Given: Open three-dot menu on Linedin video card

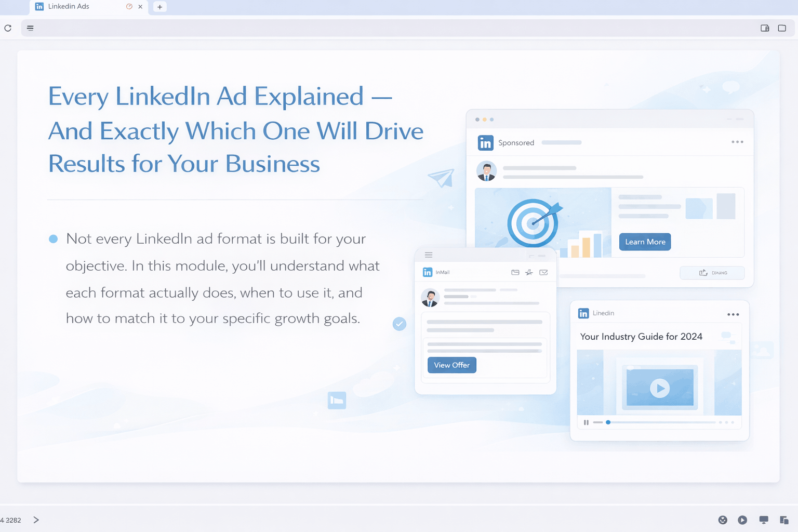Looking at the screenshot, I should click(x=733, y=314).
